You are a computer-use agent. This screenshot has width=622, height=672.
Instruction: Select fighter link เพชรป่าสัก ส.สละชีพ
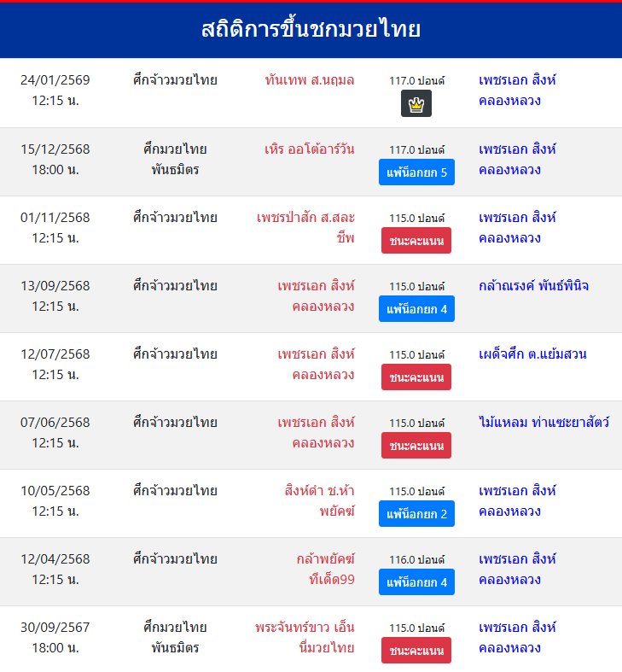[x=305, y=227]
